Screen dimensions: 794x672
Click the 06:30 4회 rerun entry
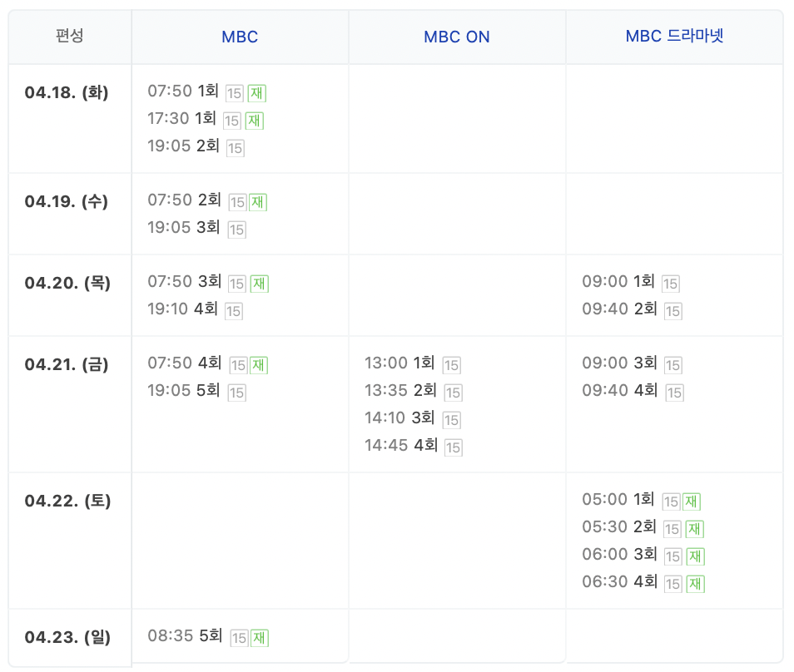620,581
